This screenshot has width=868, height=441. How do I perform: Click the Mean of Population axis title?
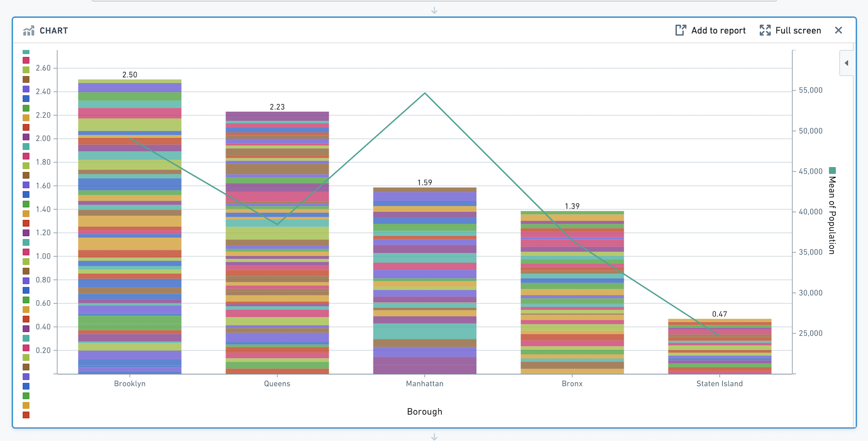click(x=832, y=215)
